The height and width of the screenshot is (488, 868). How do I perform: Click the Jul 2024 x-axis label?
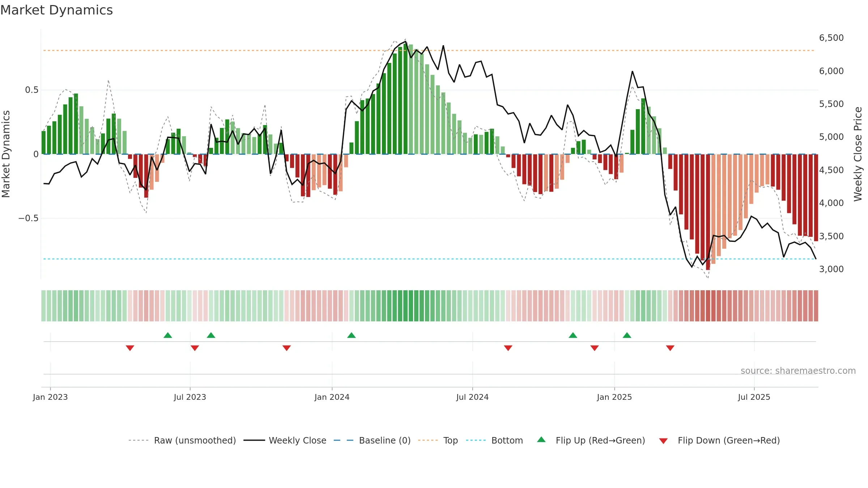click(x=472, y=397)
